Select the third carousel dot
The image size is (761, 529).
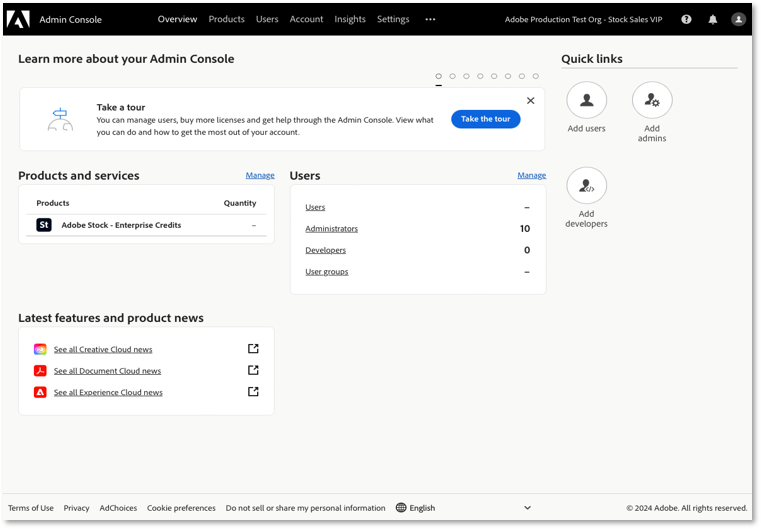[466, 76]
